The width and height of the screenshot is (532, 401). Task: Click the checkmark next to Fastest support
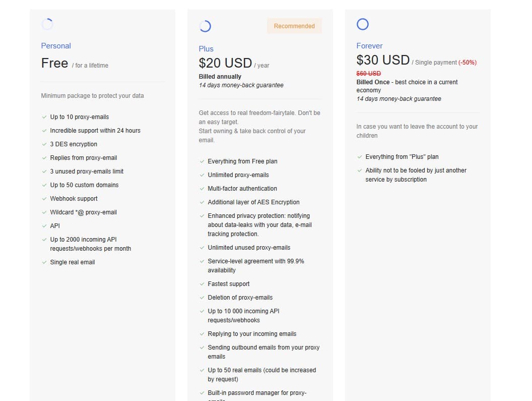tap(201, 284)
